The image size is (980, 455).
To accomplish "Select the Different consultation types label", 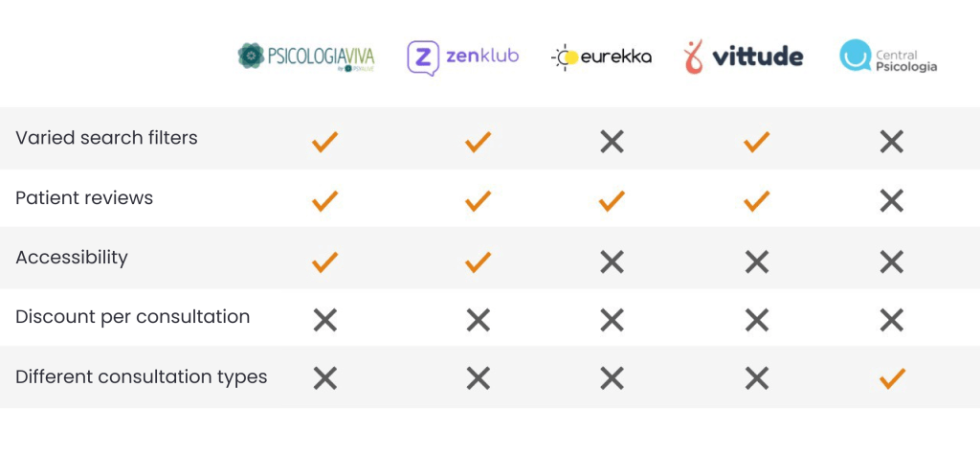I will coord(141,376).
